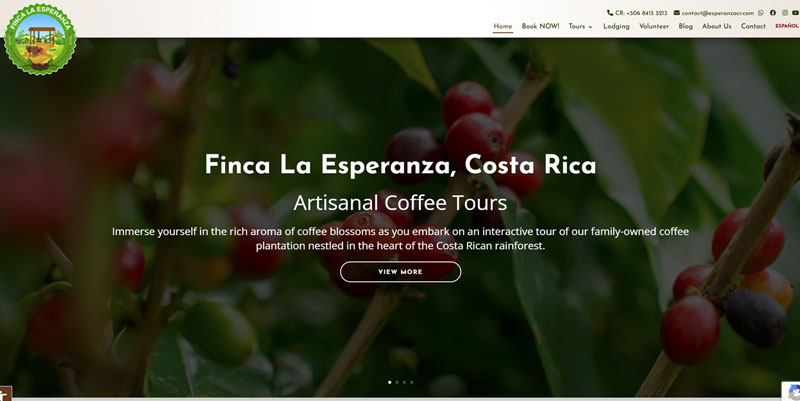Open the YouTube icon link
The width and height of the screenshot is (800, 401).
tap(796, 13)
